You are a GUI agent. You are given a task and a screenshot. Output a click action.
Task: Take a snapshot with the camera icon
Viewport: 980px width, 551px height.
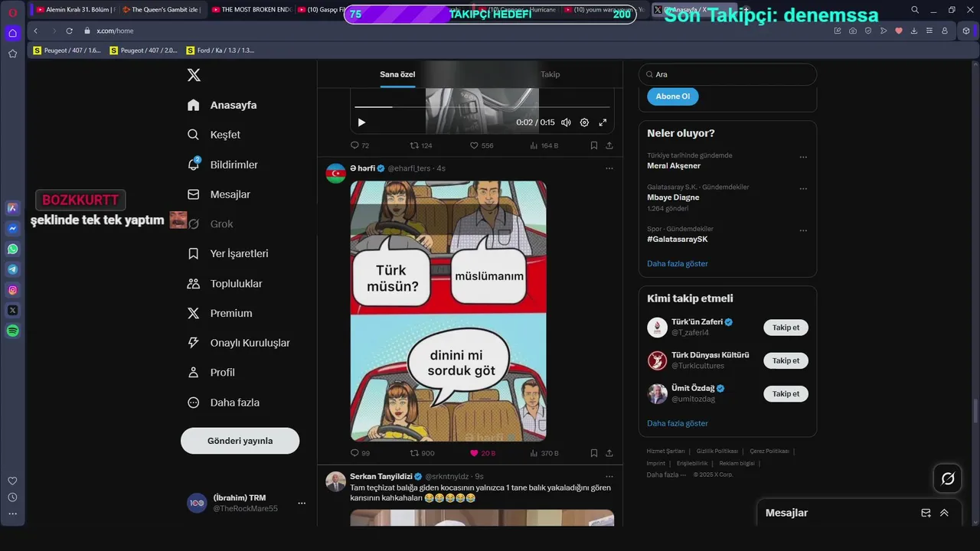[853, 31]
